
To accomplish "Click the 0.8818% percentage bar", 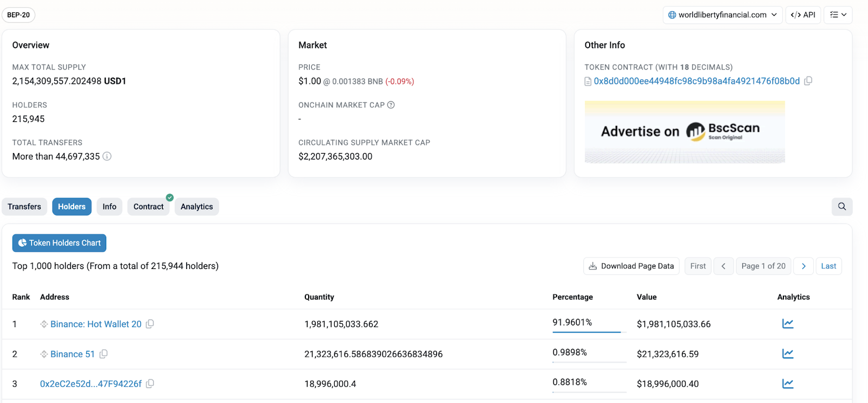I will 589,392.
